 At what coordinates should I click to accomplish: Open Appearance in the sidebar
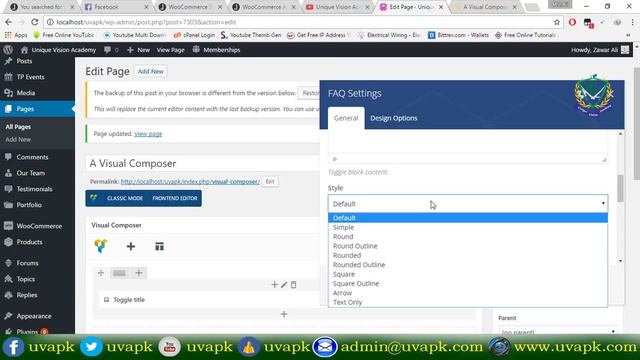(34, 316)
